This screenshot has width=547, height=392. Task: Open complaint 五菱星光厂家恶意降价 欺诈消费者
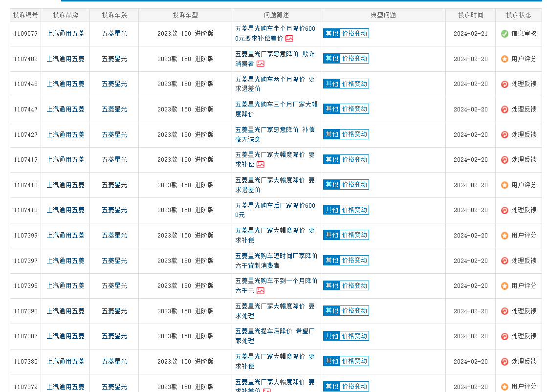275,59
